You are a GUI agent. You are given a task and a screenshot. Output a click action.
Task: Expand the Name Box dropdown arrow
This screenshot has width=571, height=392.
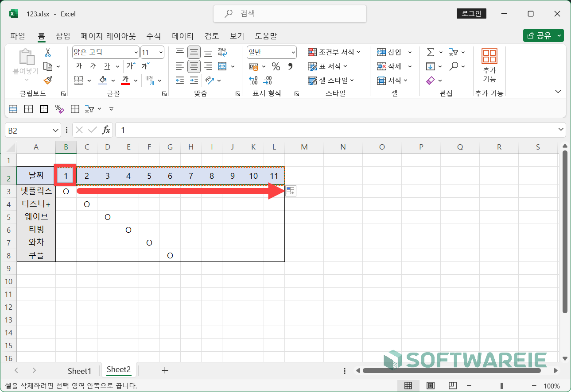(55, 130)
